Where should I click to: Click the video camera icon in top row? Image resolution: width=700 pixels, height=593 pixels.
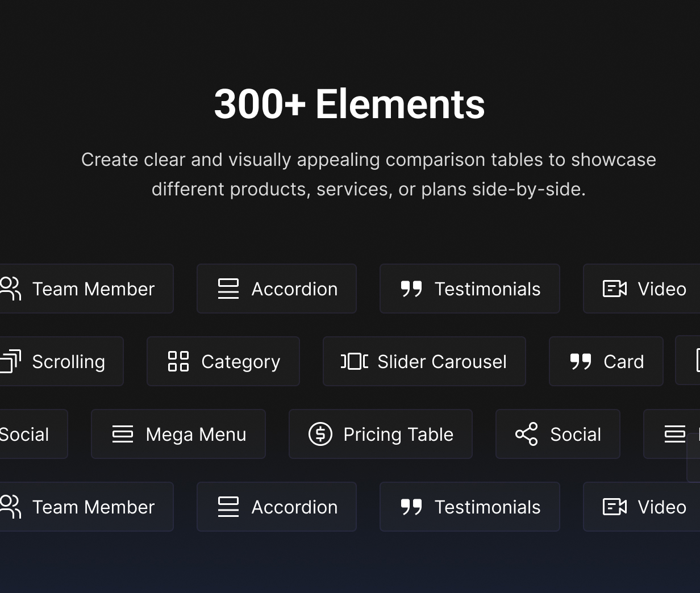(x=615, y=289)
